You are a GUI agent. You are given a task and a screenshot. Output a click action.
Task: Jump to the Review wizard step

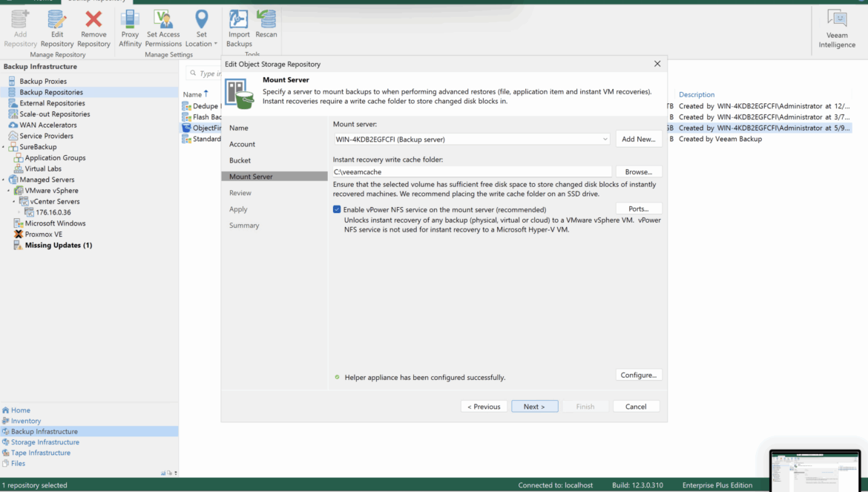pos(240,193)
